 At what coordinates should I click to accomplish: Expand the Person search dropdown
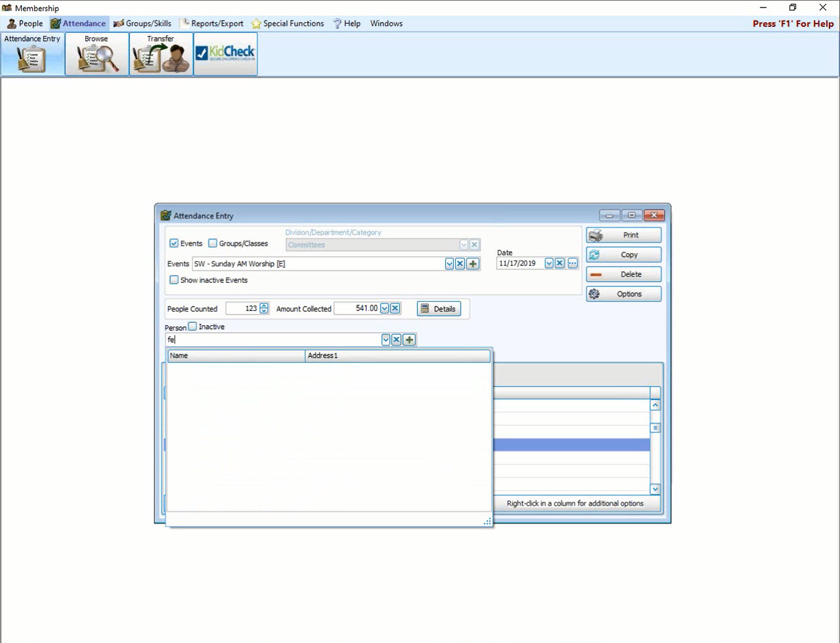coord(385,340)
